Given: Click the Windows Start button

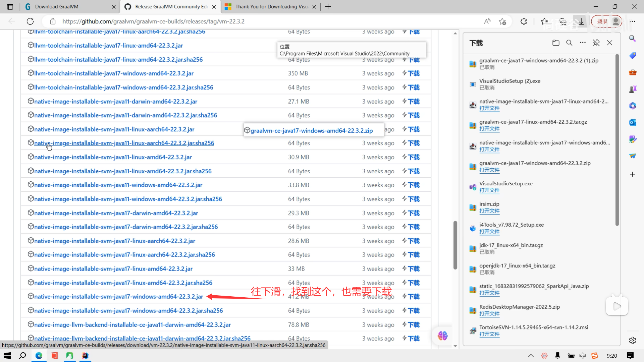Looking at the screenshot, I should 7,356.
